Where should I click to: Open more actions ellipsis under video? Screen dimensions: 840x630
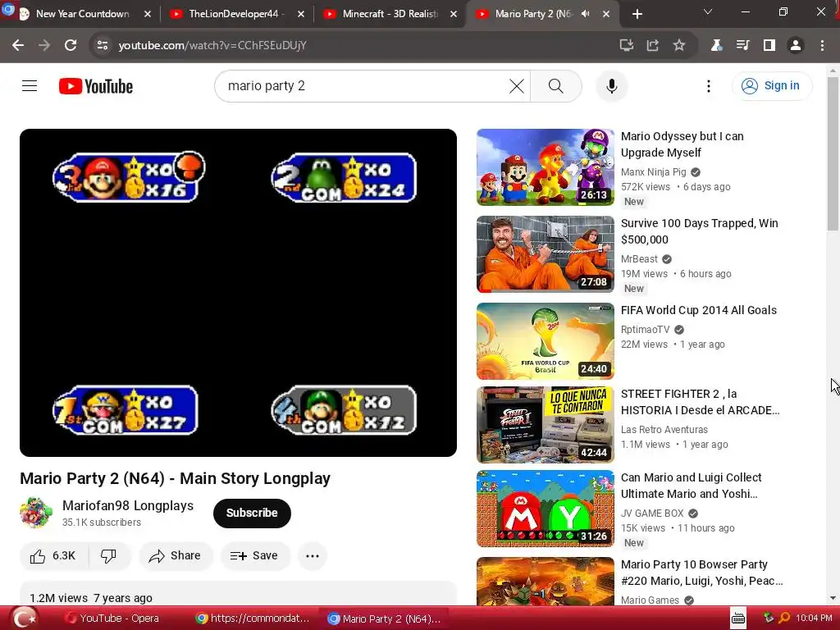313,556
